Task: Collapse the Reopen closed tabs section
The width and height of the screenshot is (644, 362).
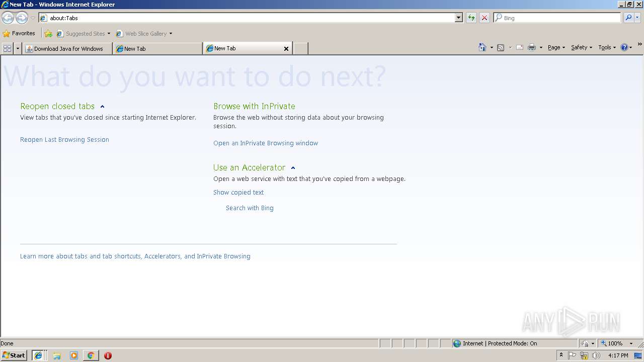Action: click(x=102, y=107)
